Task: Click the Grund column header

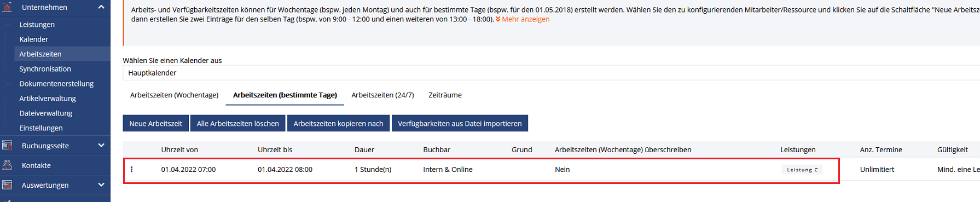Action: coord(521,149)
